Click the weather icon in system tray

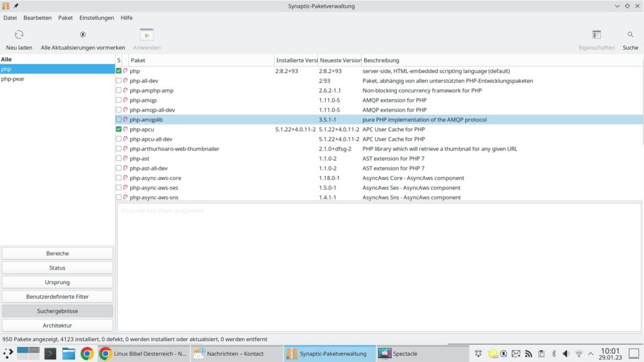click(x=492, y=353)
